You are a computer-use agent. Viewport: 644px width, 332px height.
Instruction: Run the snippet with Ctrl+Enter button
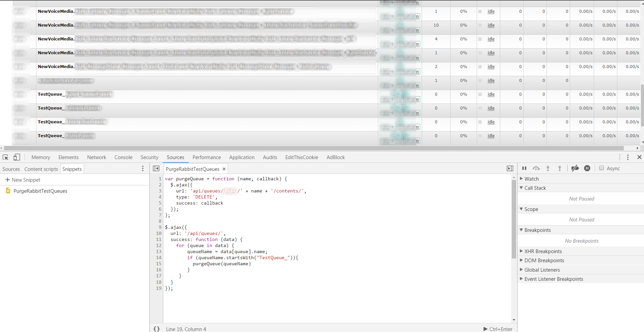(x=498, y=329)
